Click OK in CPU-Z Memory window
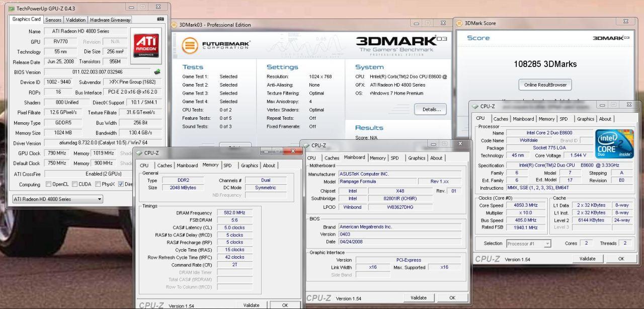Screen dimensions: 644x309 coord(285,305)
